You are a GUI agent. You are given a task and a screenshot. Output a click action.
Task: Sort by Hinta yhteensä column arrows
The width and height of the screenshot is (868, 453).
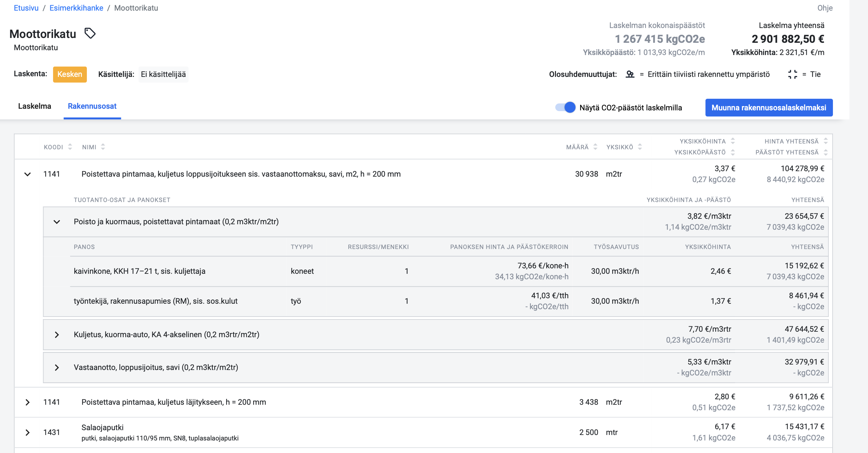[826, 141]
